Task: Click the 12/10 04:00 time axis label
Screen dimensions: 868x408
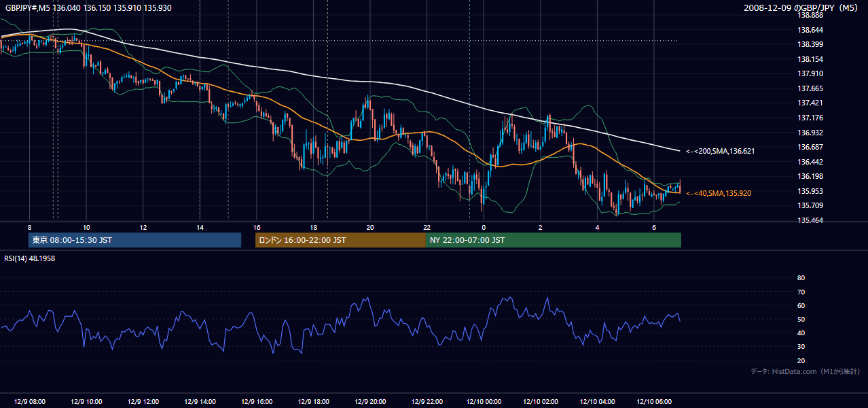Action: [x=597, y=402]
